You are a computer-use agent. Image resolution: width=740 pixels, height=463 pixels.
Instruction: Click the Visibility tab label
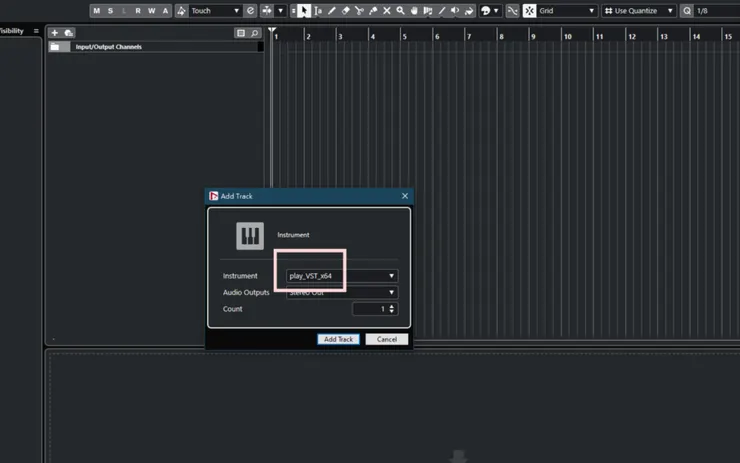click(12, 31)
